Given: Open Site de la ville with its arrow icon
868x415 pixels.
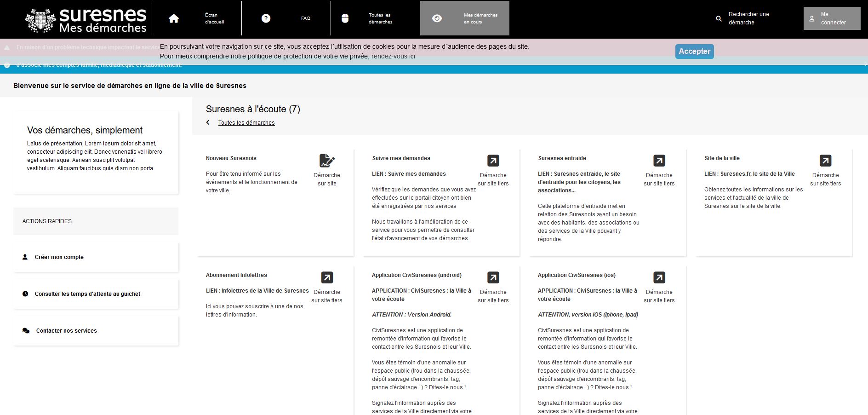Looking at the screenshot, I should pos(826,161).
